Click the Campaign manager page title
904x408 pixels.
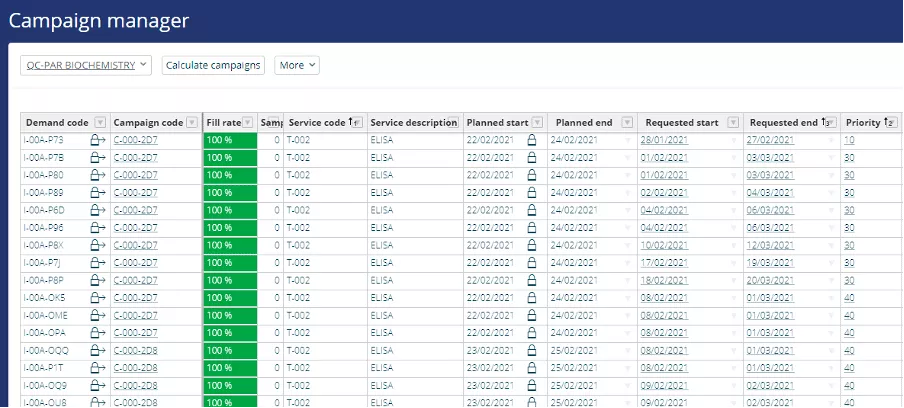coord(99,21)
